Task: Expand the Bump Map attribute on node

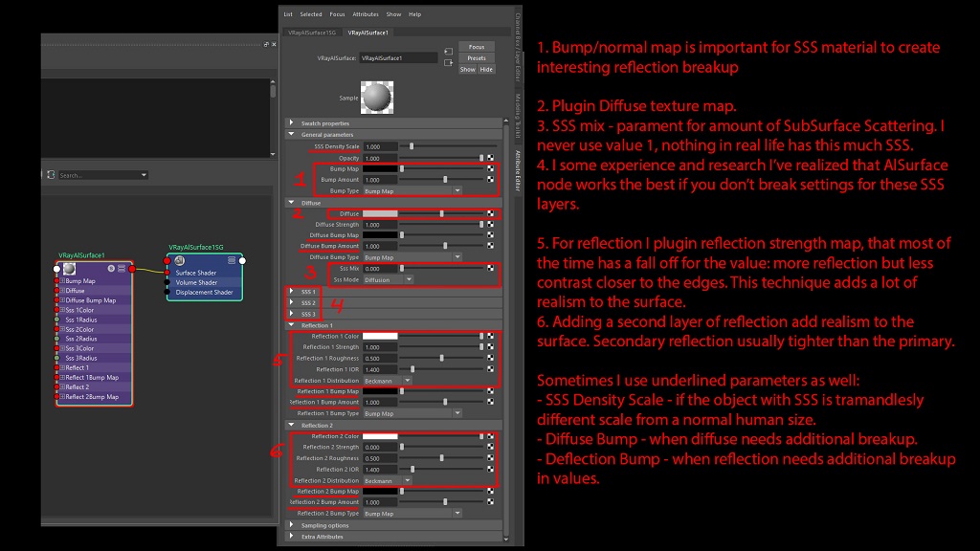Action: [62, 281]
